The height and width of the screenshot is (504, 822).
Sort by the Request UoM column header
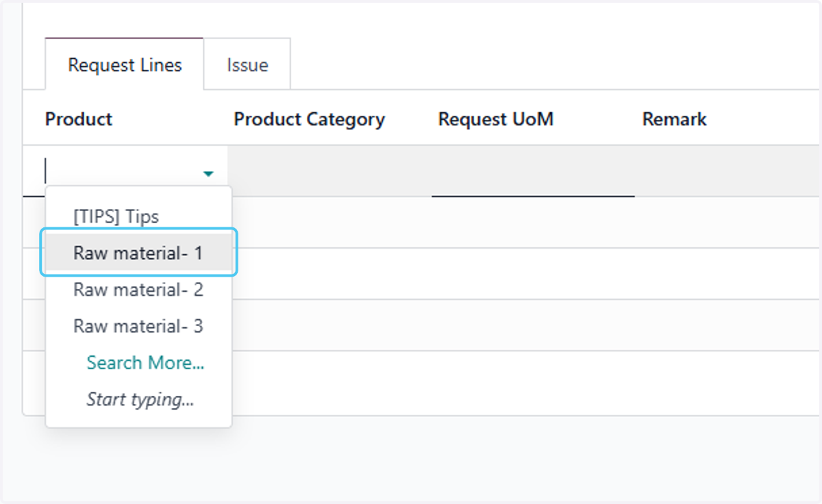click(x=496, y=119)
